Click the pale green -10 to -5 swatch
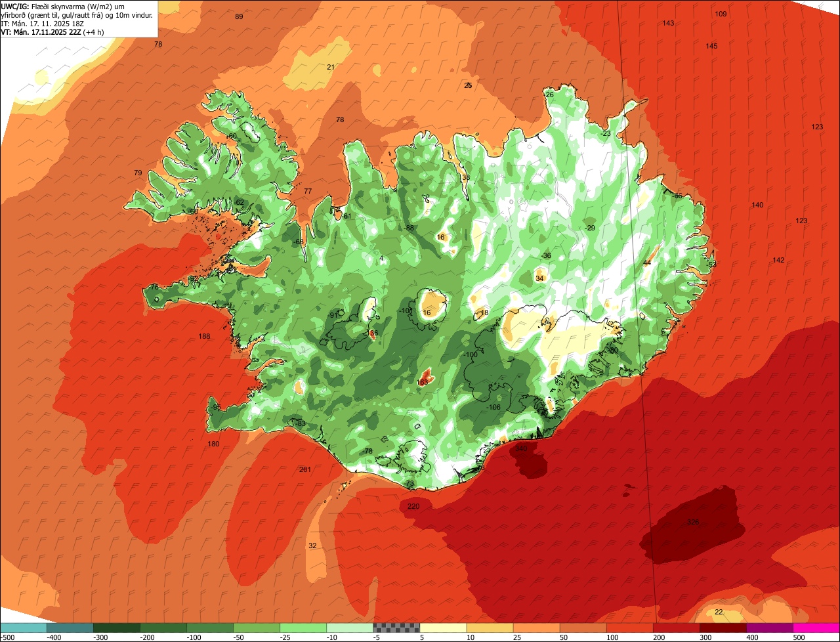The height and width of the screenshot is (642, 840). tap(350, 628)
